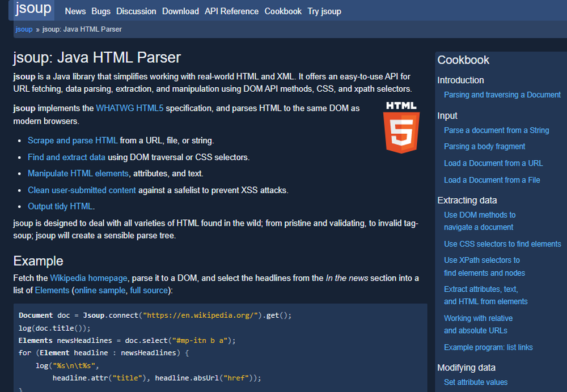567x392 pixels.
Task: Open API Reference in navigation
Action: tap(231, 11)
